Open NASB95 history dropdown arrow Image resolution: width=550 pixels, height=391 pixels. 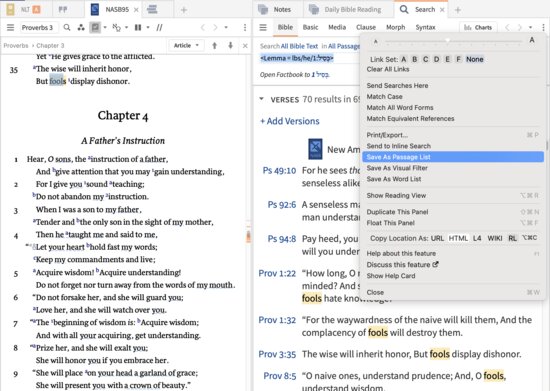[226, 27]
